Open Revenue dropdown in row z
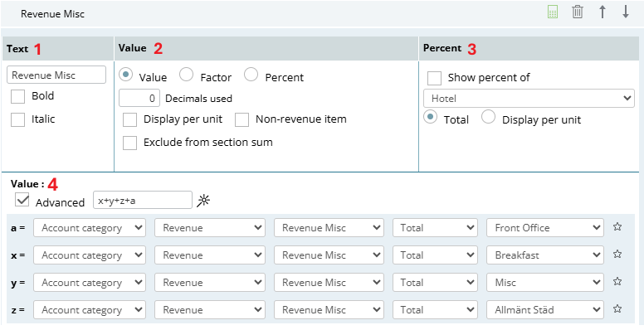 [x=209, y=310]
